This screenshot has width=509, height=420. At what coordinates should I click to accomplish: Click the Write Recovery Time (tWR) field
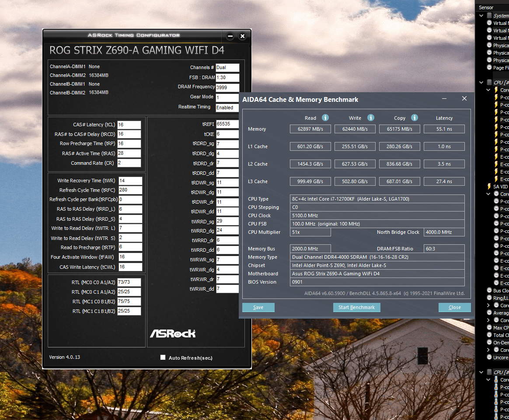click(130, 180)
